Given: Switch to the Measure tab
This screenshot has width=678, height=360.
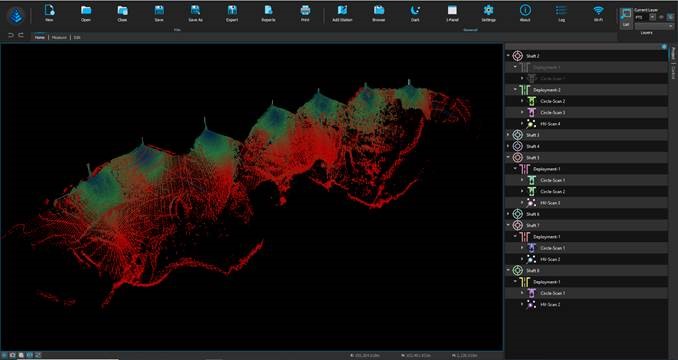Looking at the screenshot, I should [x=59, y=38].
